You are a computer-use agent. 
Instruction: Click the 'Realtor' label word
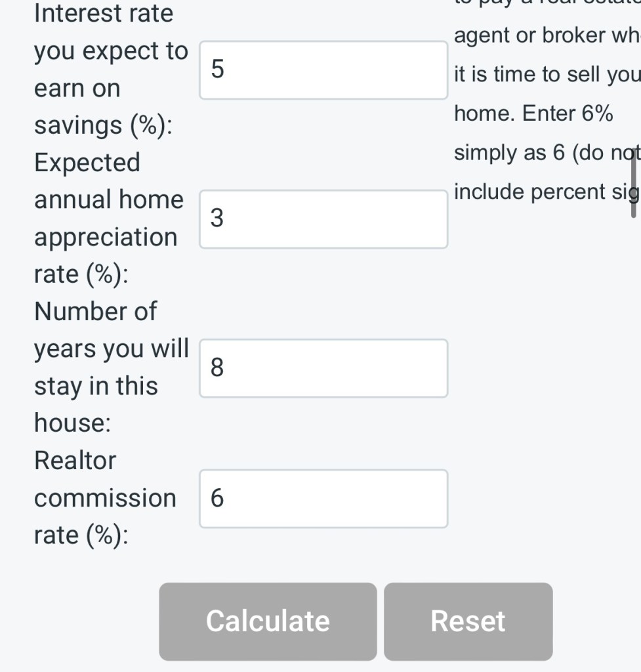(x=75, y=461)
